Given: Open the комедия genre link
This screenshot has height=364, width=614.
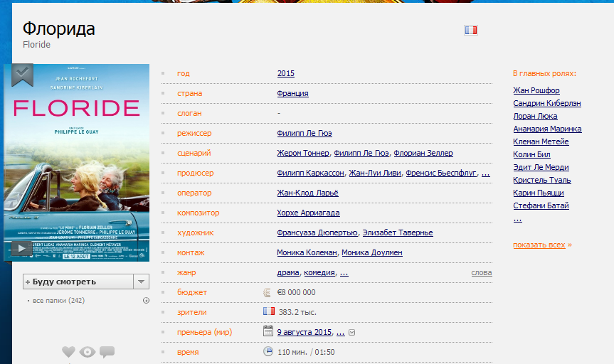Looking at the screenshot, I should pyautogui.click(x=319, y=273).
